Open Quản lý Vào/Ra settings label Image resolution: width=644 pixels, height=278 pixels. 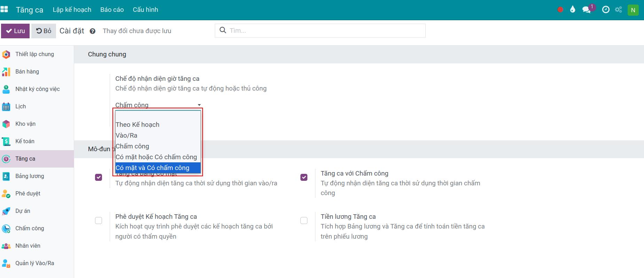point(35,263)
